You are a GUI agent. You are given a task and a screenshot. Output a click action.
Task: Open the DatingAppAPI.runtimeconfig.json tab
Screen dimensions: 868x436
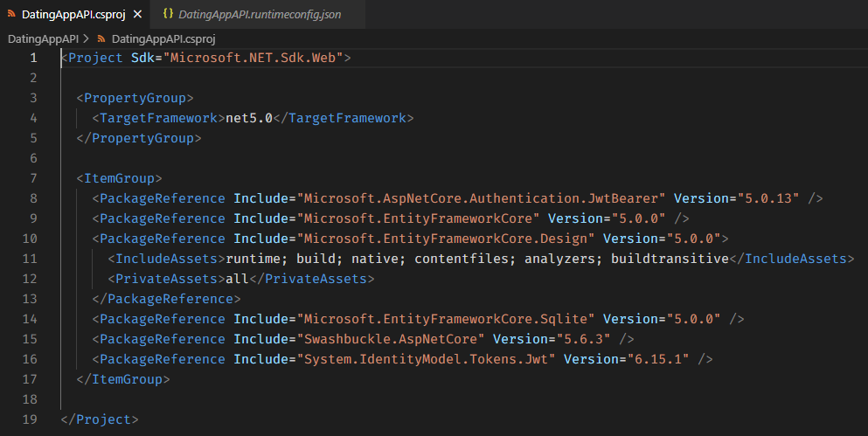point(257,14)
